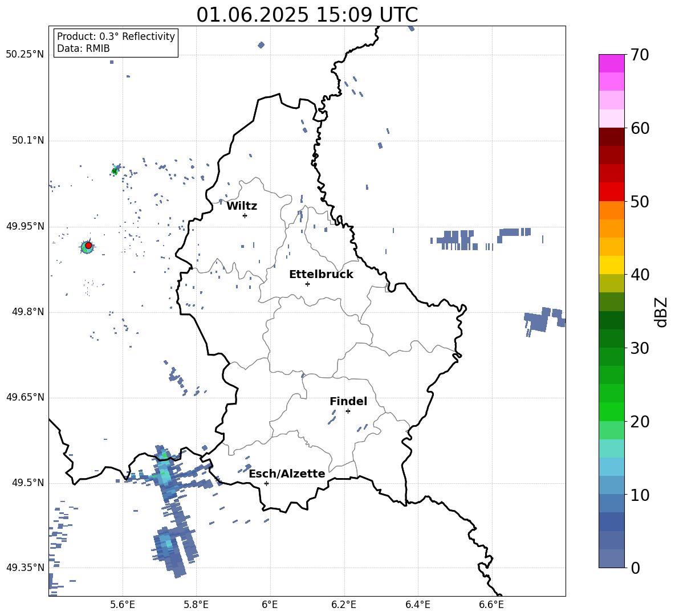Click the 60 value on colorbar

click(639, 128)
